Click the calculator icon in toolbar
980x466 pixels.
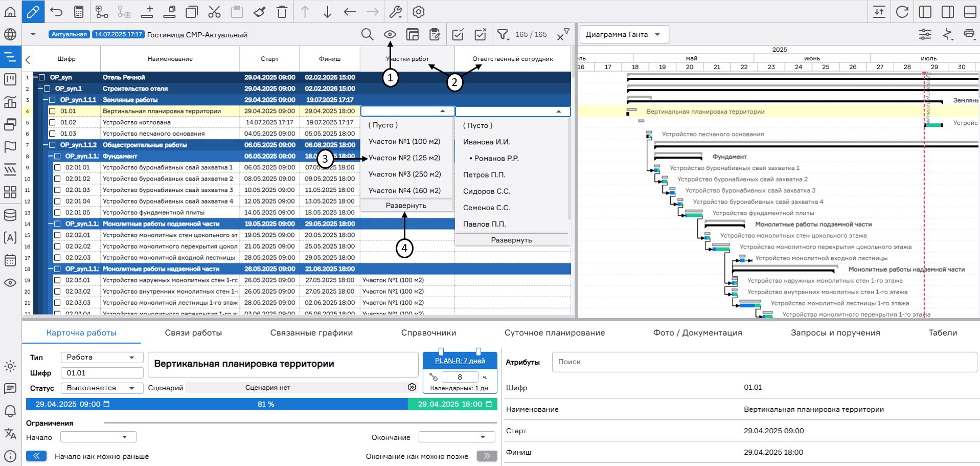[79, 12]
